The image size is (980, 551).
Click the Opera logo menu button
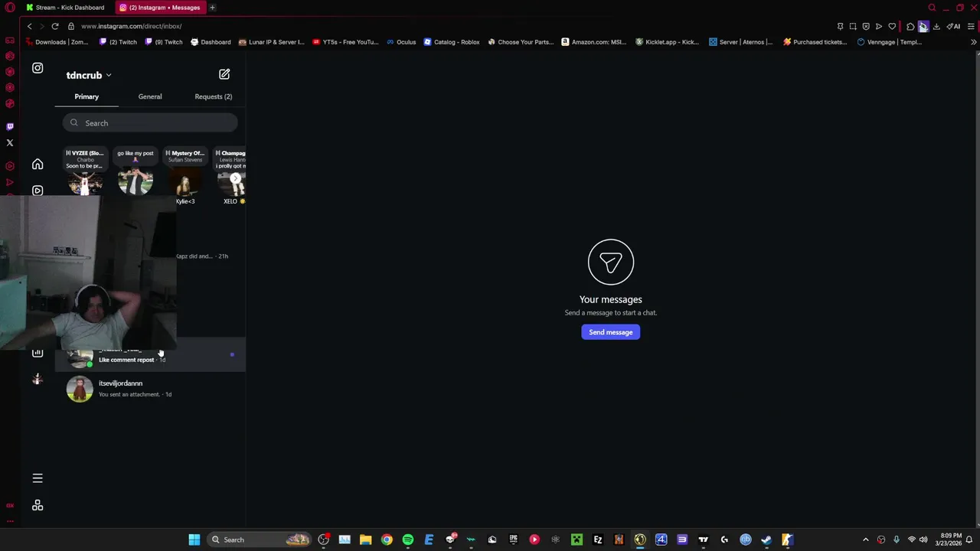[x=10, y=8]
